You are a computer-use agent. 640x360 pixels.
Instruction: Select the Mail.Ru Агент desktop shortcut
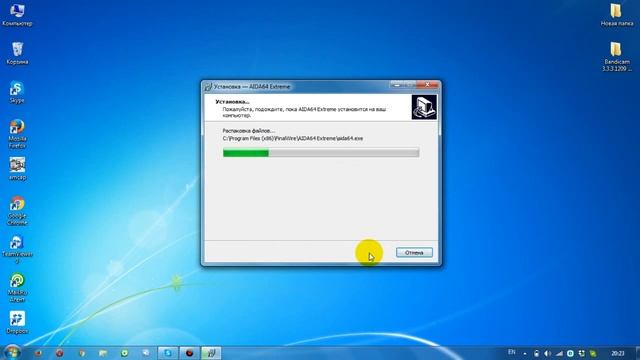17,288
